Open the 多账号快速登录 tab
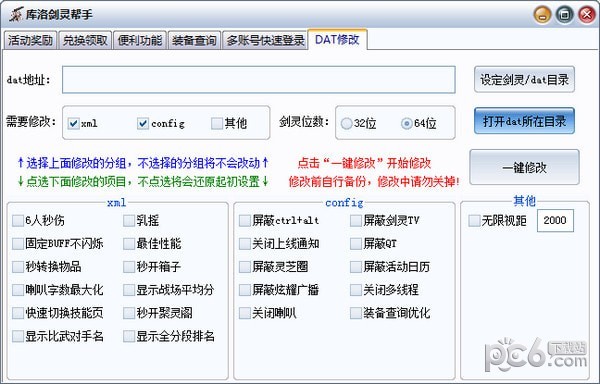 click(265, 40)
